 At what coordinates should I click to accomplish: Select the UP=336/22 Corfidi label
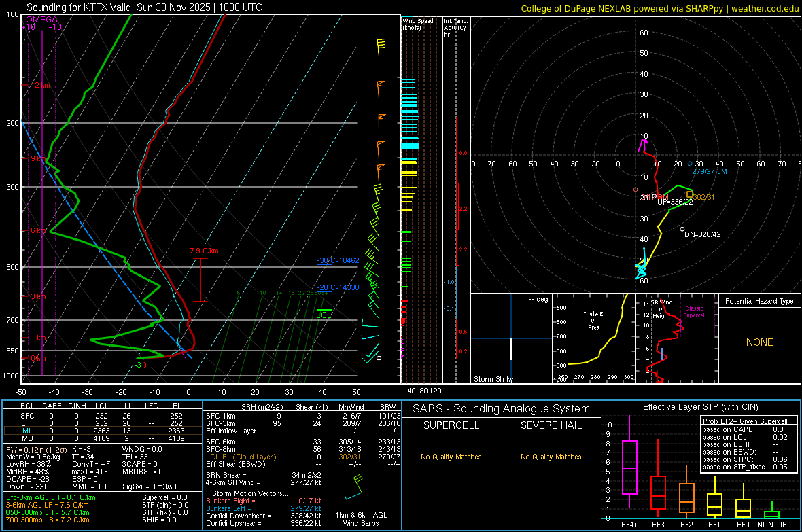675,202
